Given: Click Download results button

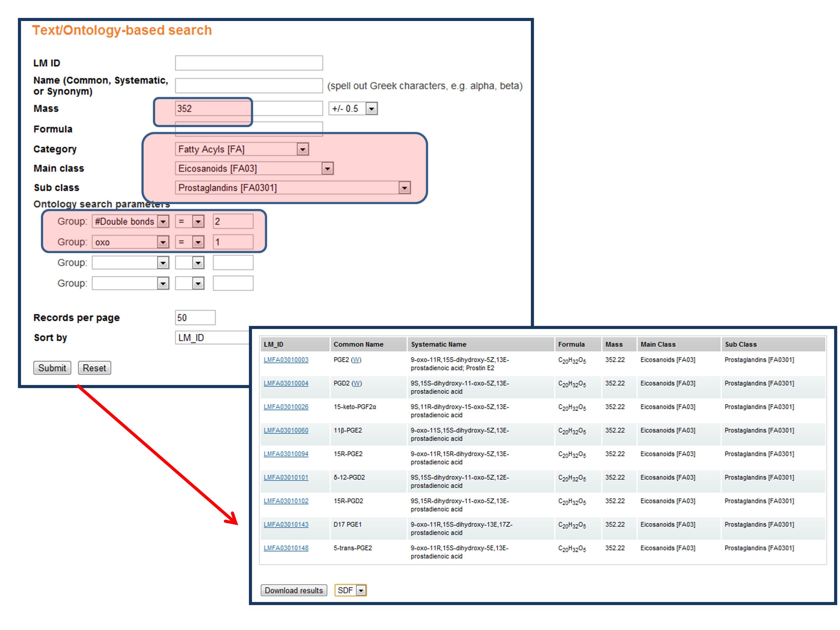Looking at the screenshot, I should point(293,590).
